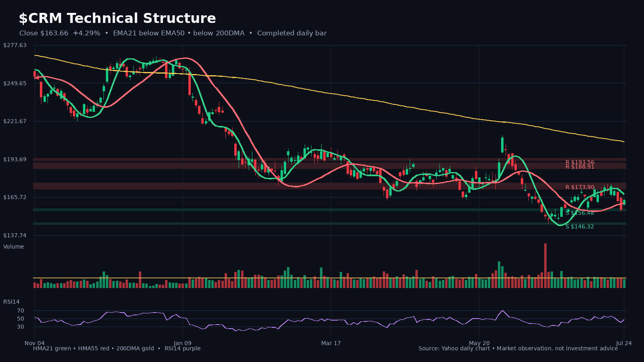Click the S $156.48 support label
This screenshot has height=362, width=644.
pyautogui.click(x=580, y=213)
